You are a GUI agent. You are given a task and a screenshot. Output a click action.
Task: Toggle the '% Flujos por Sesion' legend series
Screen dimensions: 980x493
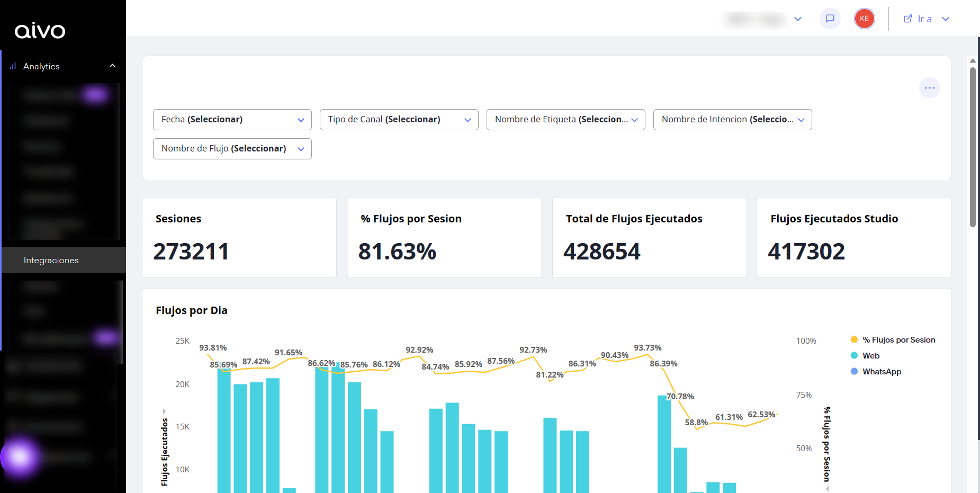[x=898, y=340]
